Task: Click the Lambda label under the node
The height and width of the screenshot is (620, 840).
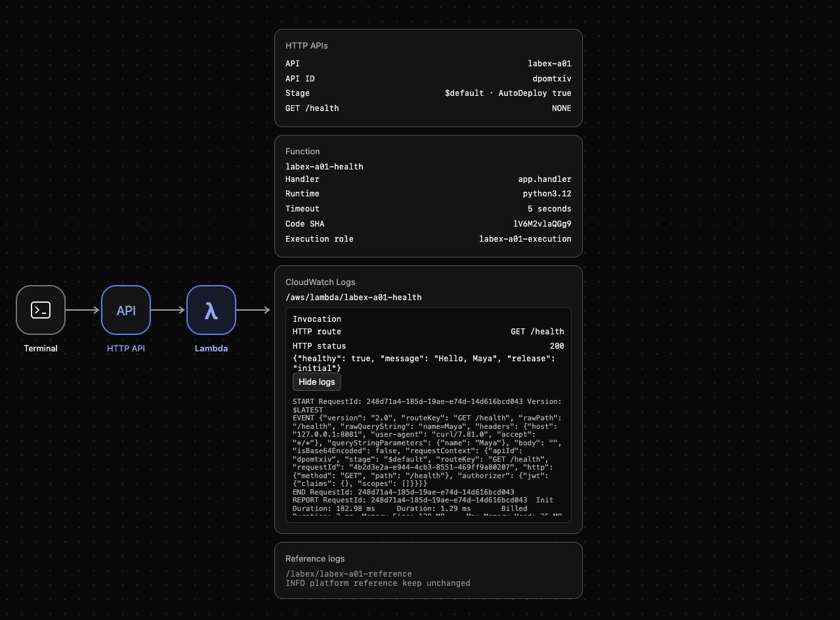Action: (211, 349)
